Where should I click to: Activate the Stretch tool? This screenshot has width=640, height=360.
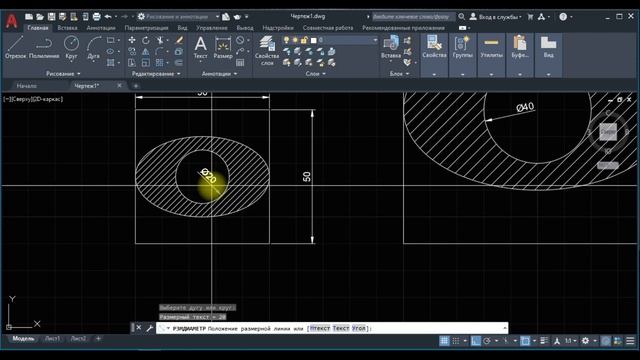click(132, 62)
